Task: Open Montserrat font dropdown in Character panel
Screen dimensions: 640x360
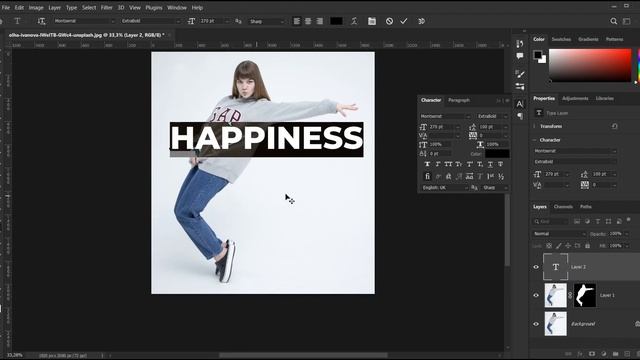Action: pyautogui.click(x=445, y=116)
